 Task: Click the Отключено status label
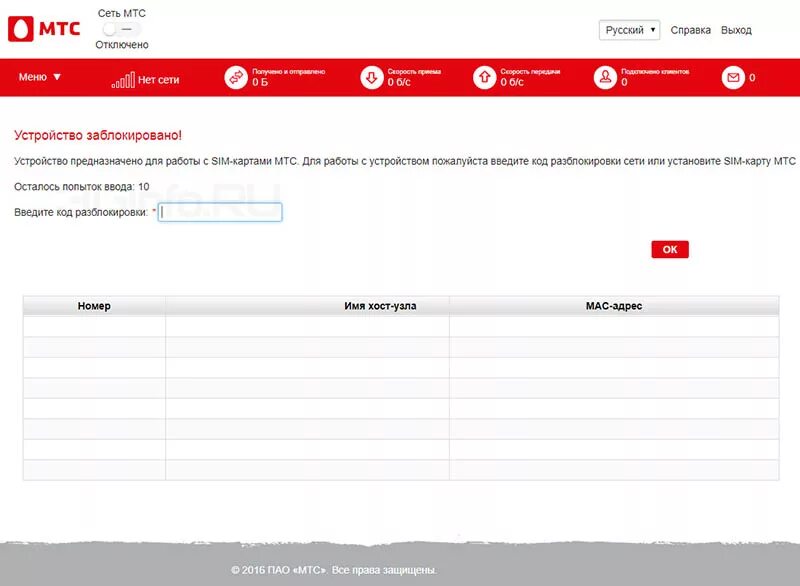pos(122,45)
